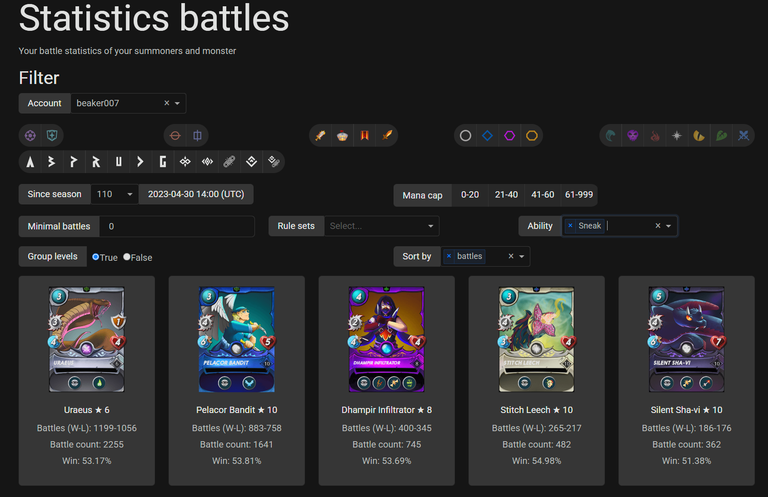
Task: Toggle the Gladius edition G rune
Action: point(163,162)
